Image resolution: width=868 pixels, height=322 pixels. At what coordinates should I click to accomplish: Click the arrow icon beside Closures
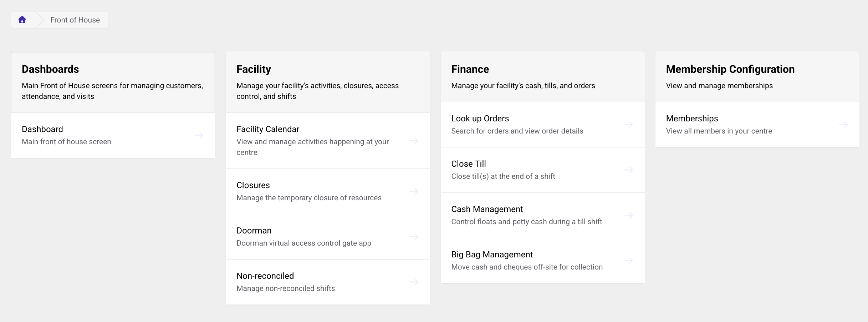[414, 191]
